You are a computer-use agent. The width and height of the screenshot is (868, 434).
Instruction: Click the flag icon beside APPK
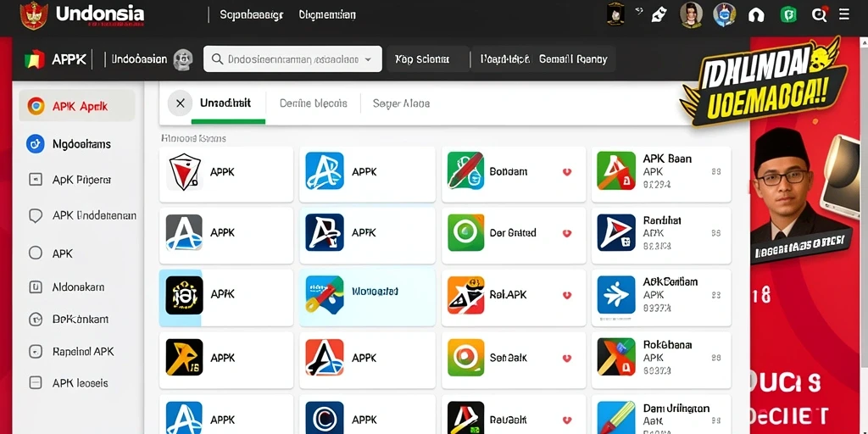35,60
